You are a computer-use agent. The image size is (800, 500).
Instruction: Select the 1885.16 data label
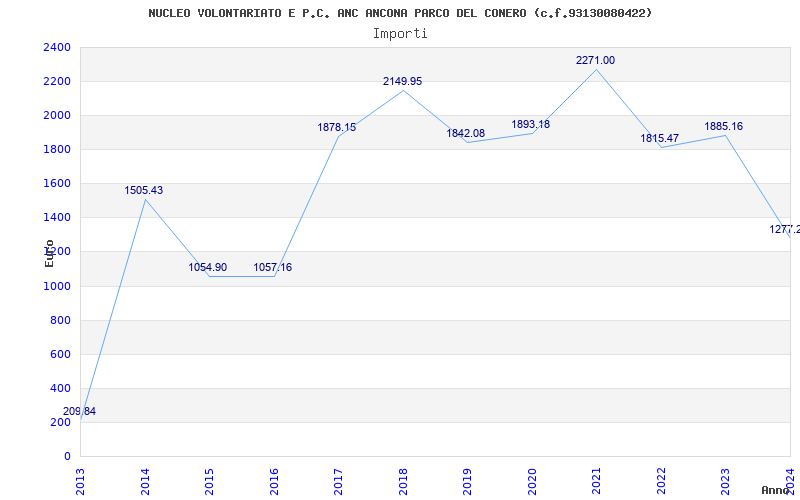(723, 126)
